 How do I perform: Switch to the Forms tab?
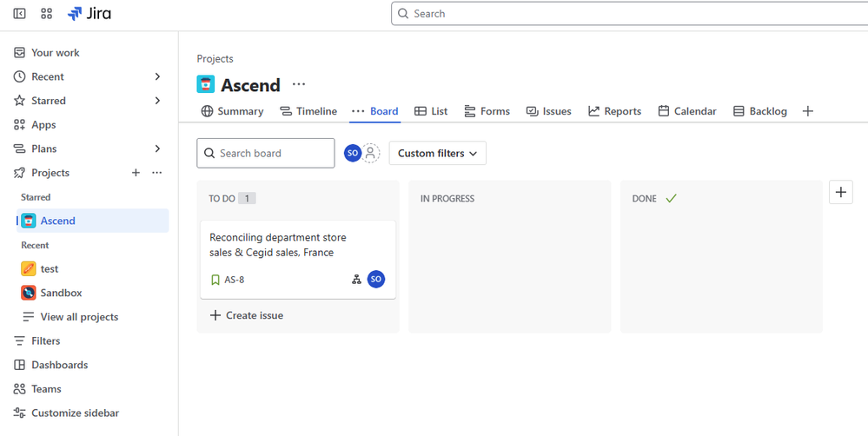pos(487,111)
